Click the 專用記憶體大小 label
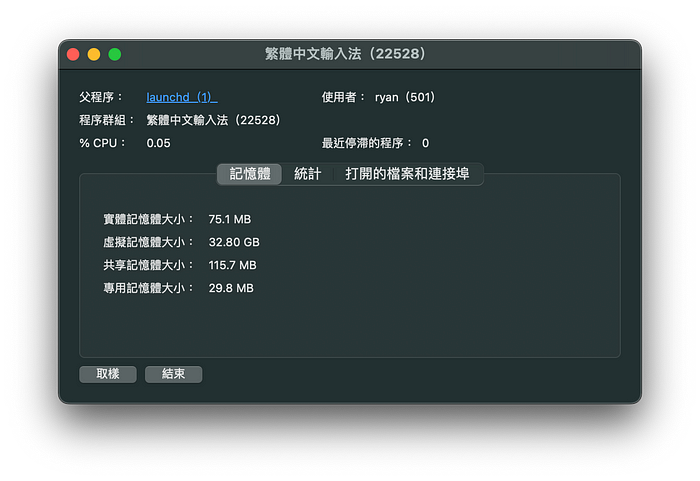The height and width of the screenshot is (481, 700). pos(148,288)
